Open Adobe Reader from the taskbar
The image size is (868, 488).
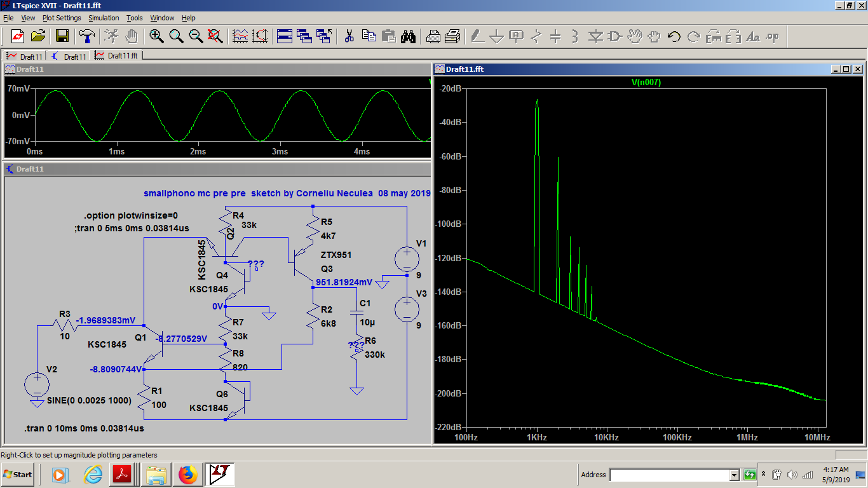[x=122, y=475]
